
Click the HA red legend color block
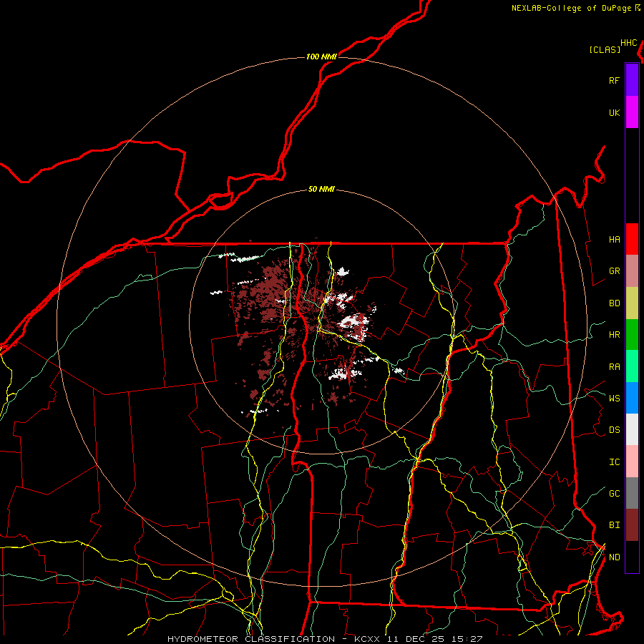[x=632, y=239]
